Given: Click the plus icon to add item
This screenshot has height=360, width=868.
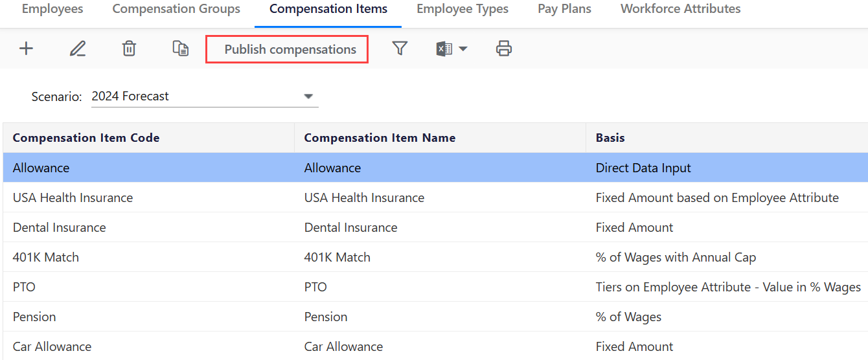Looking at the screenshot, I should pyautogui.click(x=26, y=49).
